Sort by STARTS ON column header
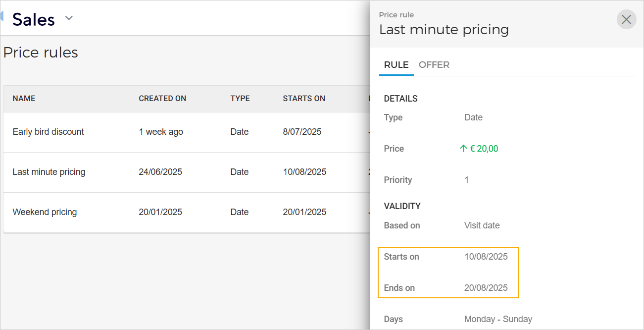Screen dimensions: 644x330 point(304,99)
